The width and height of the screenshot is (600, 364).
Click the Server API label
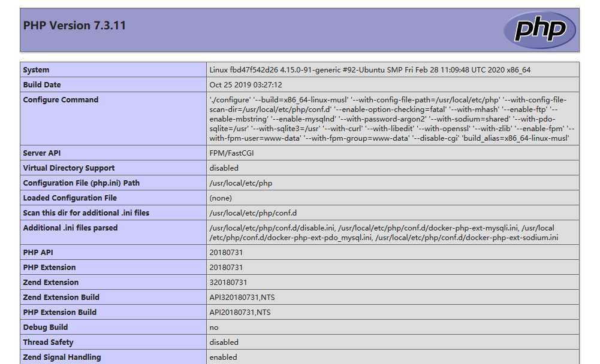[42, 153]
